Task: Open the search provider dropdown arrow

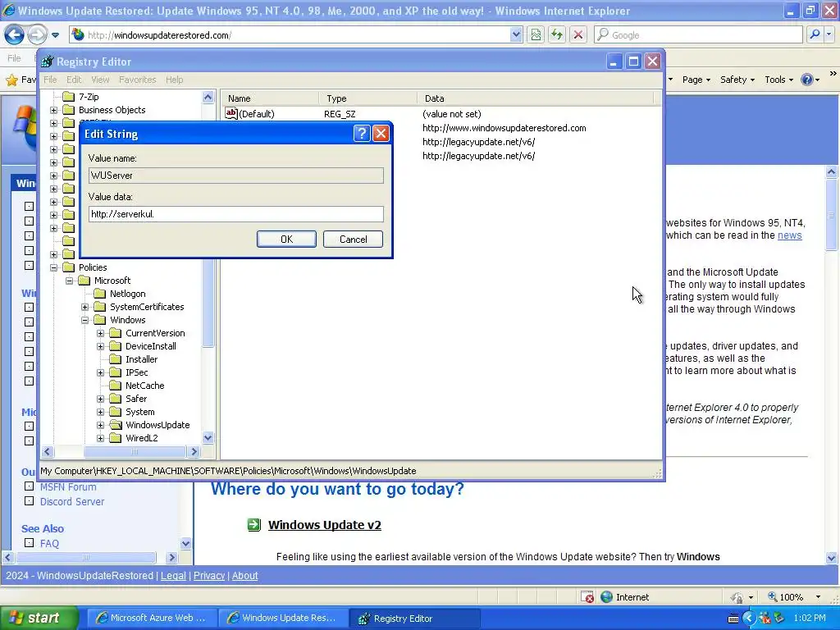Action: click(x=829, y=34)
